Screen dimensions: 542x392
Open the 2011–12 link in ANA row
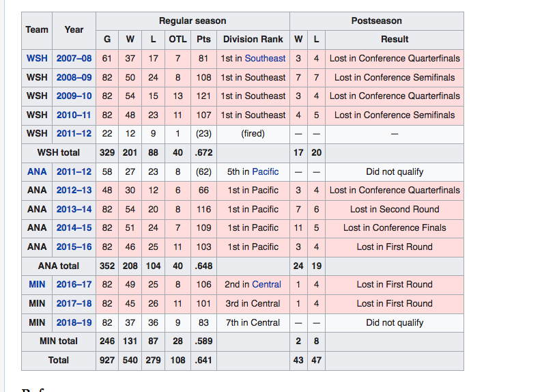[74, 172]
